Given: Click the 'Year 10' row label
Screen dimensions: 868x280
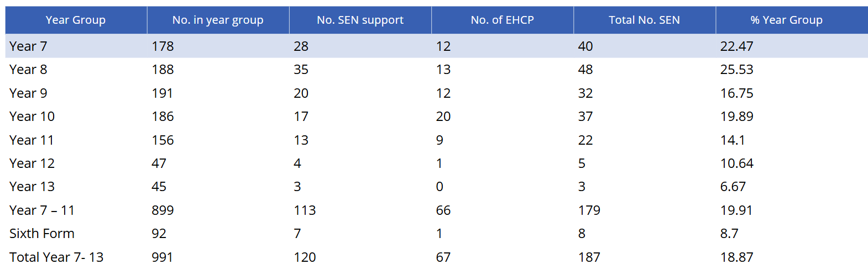Looking at the screenshot, I should pyautogui.click(x=32, y=117).
